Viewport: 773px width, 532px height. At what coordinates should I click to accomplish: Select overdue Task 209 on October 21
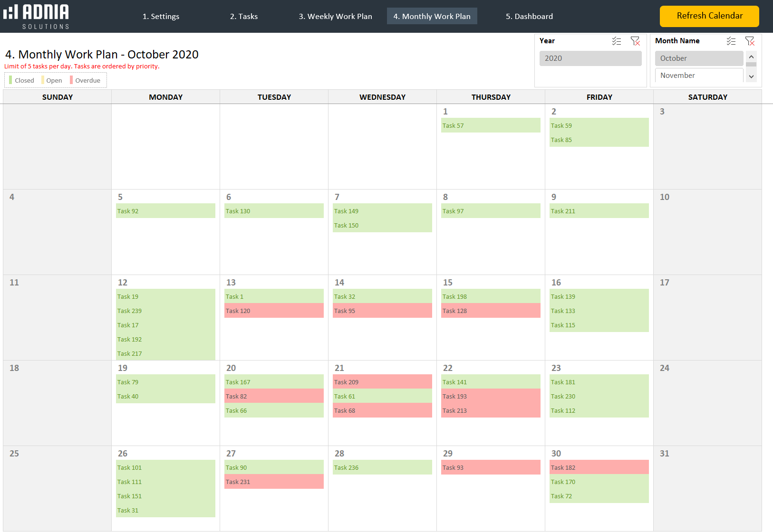(x=382, y=382)
